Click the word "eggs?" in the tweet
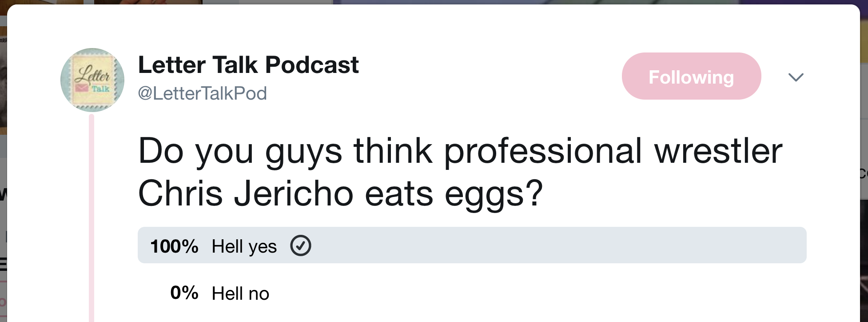 click(494, 194)
